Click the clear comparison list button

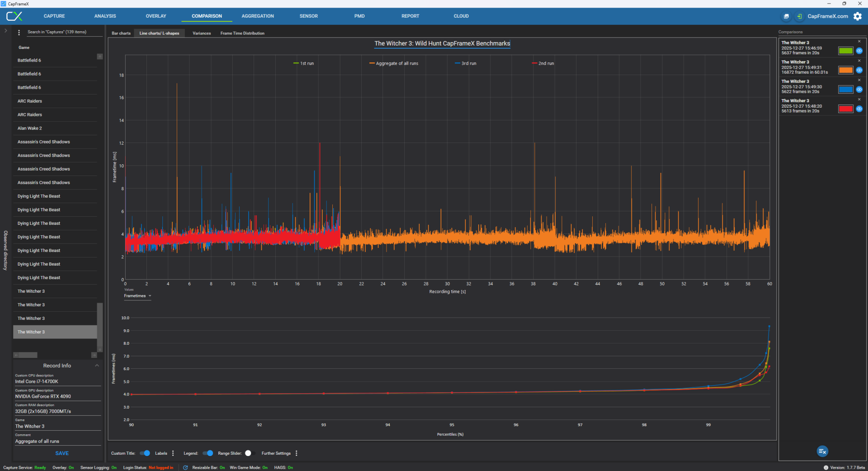[x=822, y=451]
